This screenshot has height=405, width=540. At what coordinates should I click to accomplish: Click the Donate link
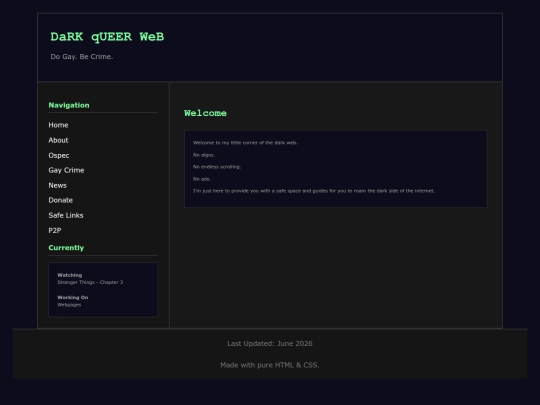pos(61,200)
